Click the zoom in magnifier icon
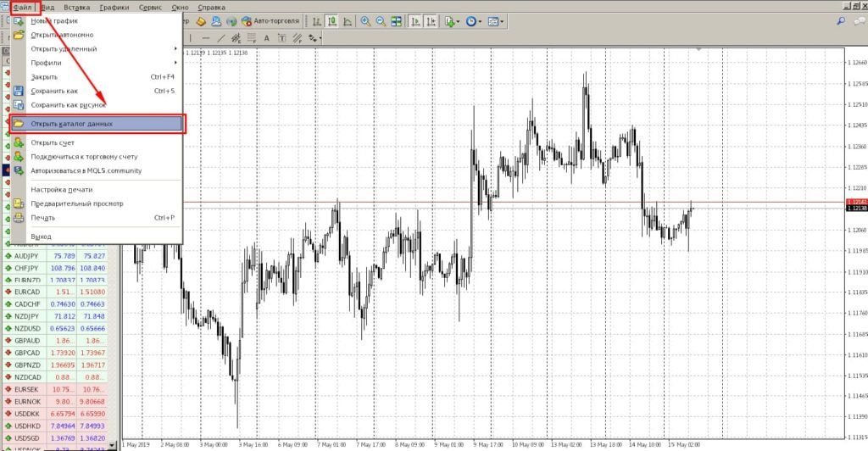Image resolution: width=868 pixels, height=451 pixels. point(366,21)
